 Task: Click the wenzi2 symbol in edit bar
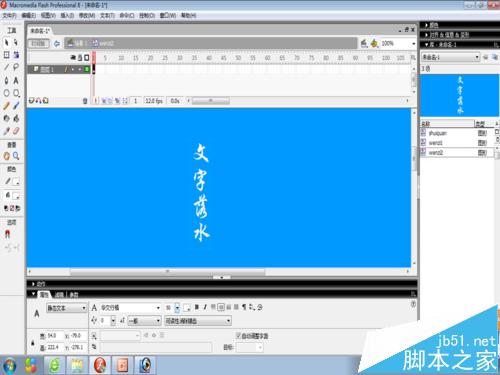click(x=103, y=43)
